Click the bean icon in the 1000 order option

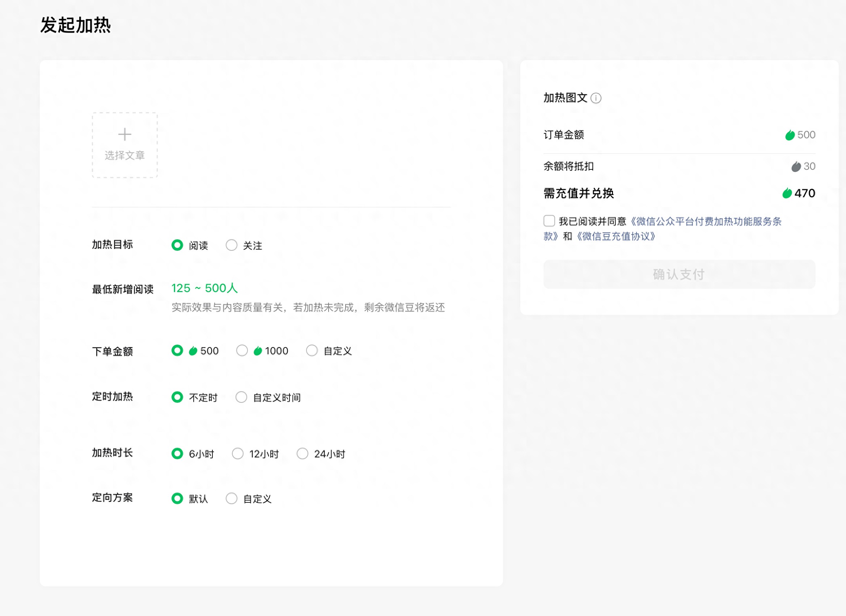(258, 351)
